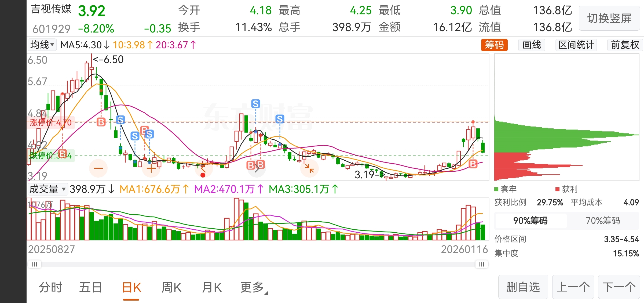Viewport: 644px width, 303px height.
Task: Toggle the orange 筹码 chip distribution button
Action: 494,45
